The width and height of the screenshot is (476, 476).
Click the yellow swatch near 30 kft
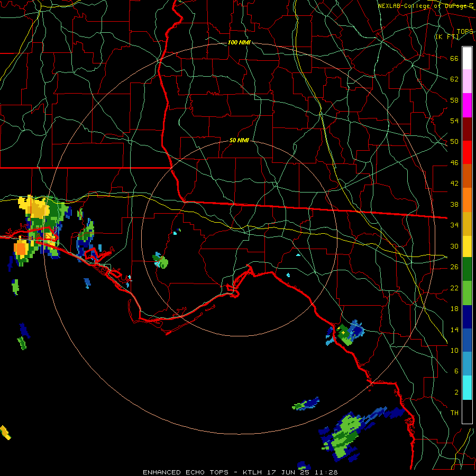tap(467, 246)
